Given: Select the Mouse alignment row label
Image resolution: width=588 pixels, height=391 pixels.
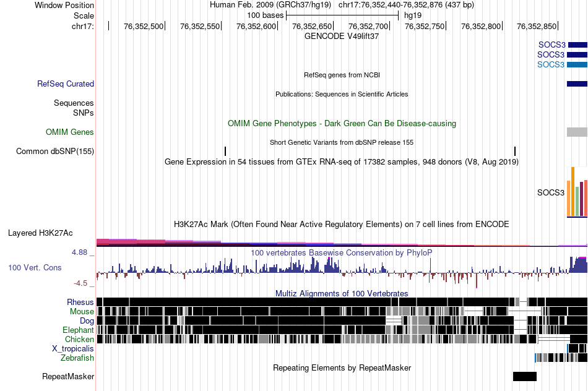Looking at the screenshot, I should click(x=82, y=312).
